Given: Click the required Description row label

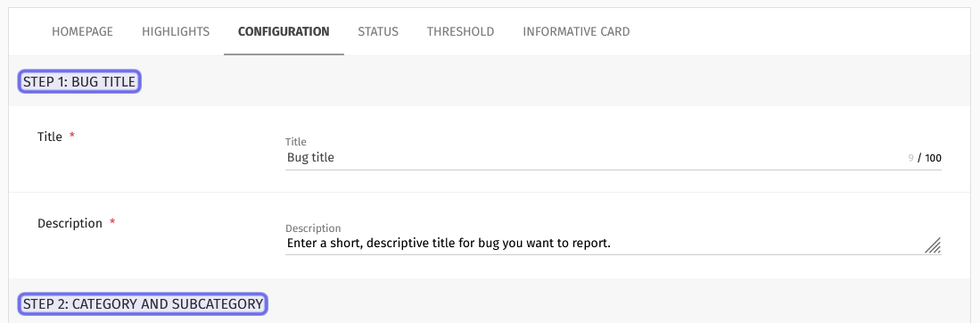Looking at the screenshot, I should [70, 223].
